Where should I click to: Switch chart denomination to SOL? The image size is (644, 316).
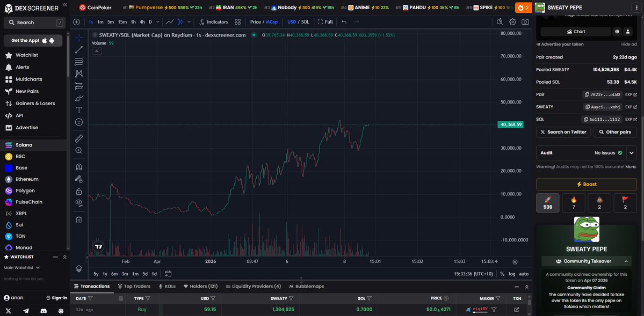click(305, 22)
